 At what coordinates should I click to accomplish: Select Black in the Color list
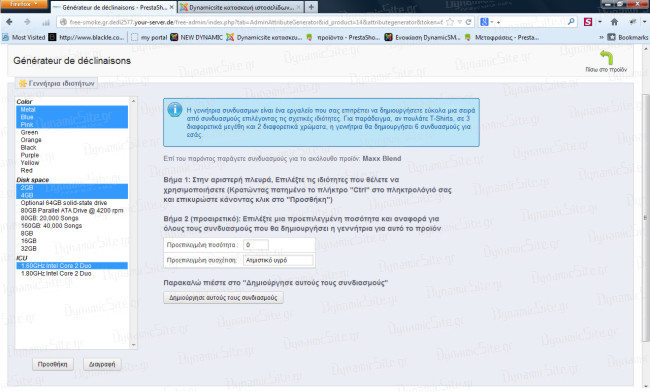click(x=72, y=148)
